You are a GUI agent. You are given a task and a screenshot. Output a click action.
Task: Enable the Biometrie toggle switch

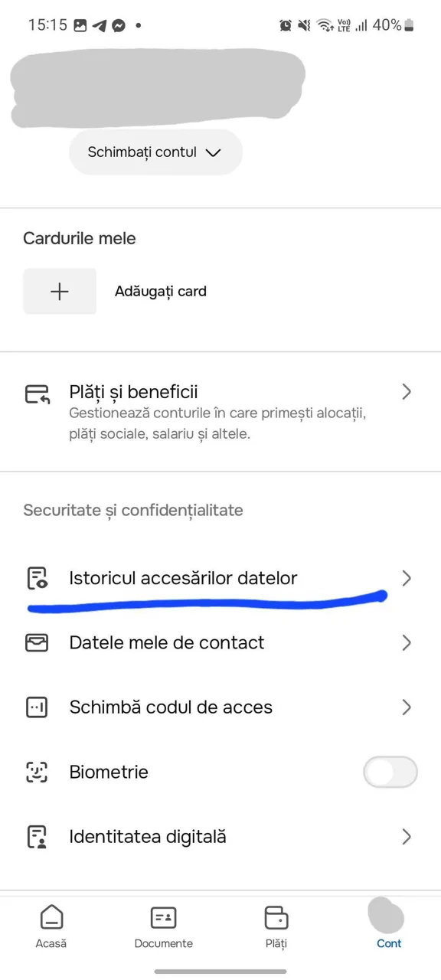[390, 772]
